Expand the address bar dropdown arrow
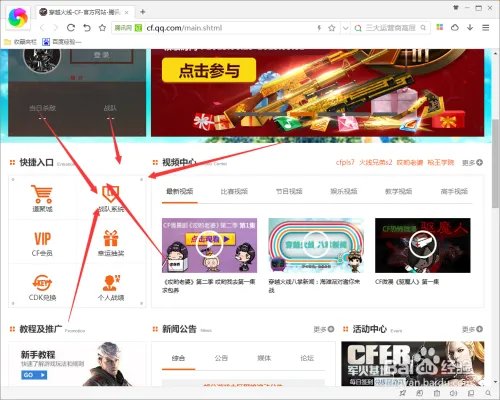This screenshot has height=400, width=500. (345, 28)
